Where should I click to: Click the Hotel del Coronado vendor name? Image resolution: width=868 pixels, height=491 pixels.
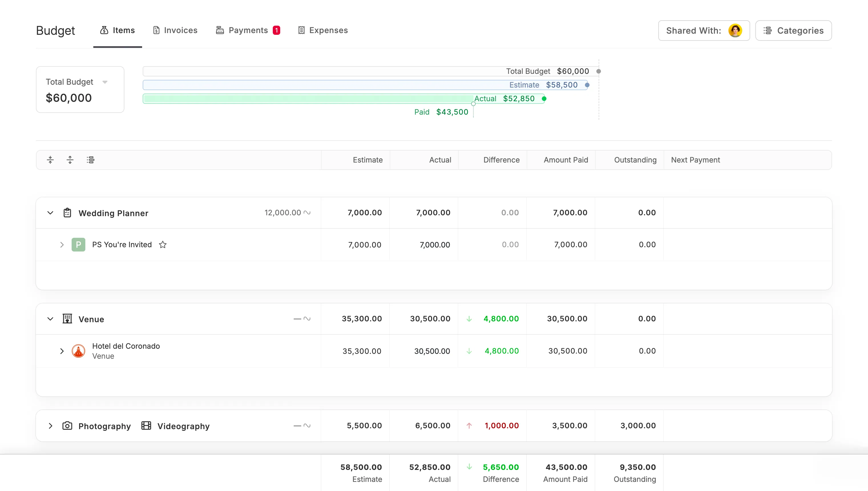pos(126,346)
